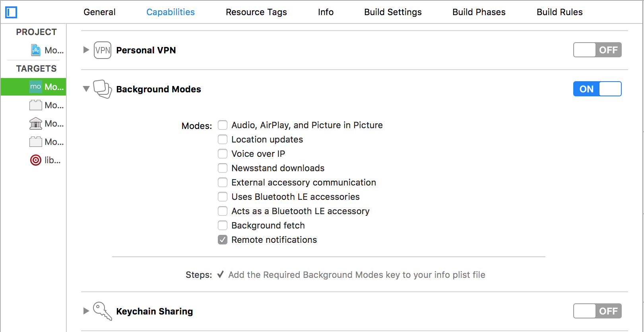Open the Build Phases tab
The height and width of the screenshot is (332, 644).
[479, 12]
